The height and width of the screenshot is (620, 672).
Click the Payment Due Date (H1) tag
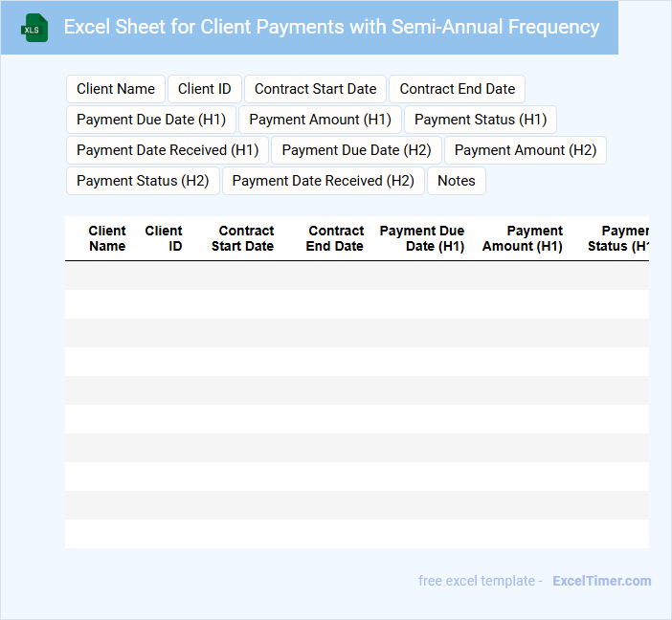[151, 120]
